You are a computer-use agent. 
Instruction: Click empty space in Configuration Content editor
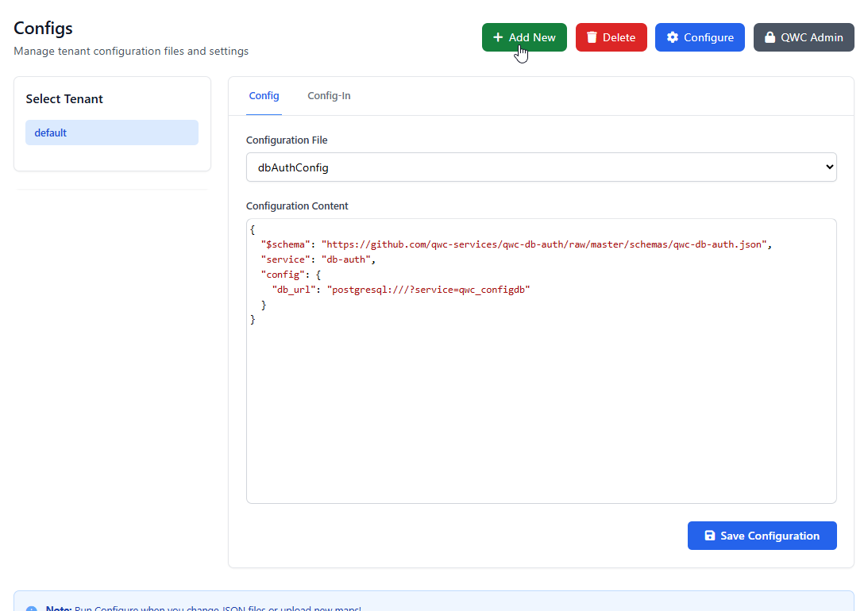click(x=540, y=413)
